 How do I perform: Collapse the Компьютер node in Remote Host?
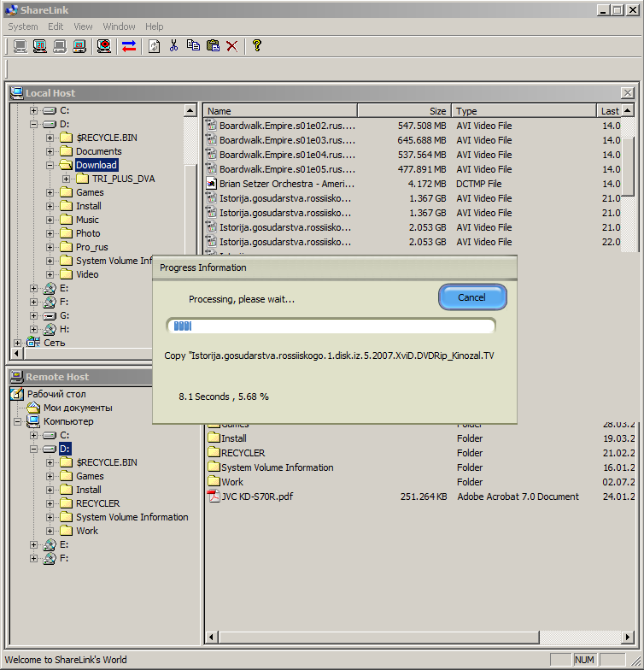tap(17, 422)
